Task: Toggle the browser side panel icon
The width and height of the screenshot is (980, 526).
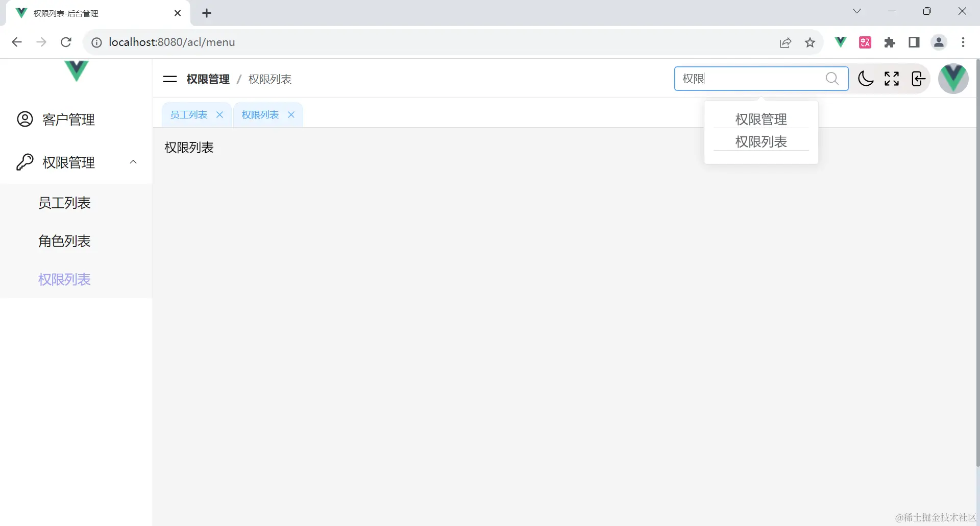Action: (914, 42)
